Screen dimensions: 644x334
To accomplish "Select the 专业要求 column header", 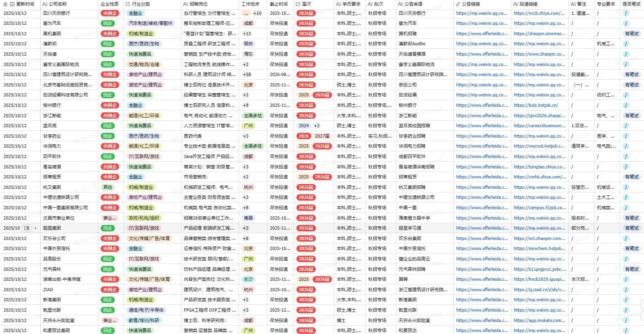I will click(606, 4).
